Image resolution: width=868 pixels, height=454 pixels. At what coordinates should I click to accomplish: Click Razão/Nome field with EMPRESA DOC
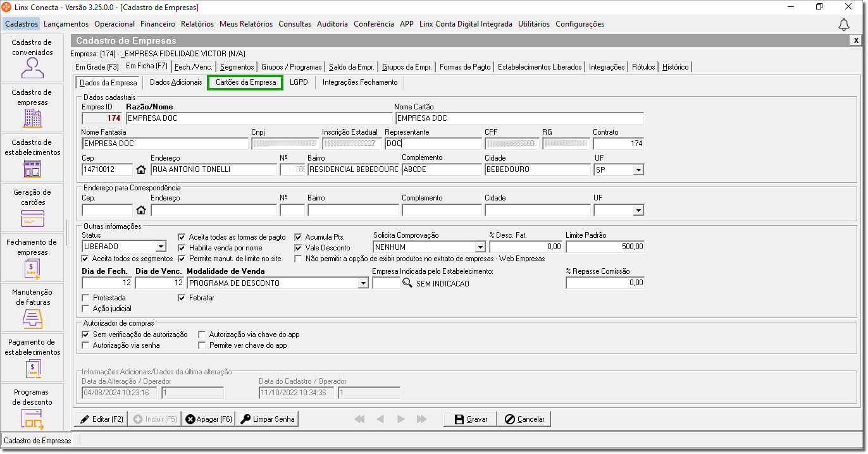tap(259, 118)
